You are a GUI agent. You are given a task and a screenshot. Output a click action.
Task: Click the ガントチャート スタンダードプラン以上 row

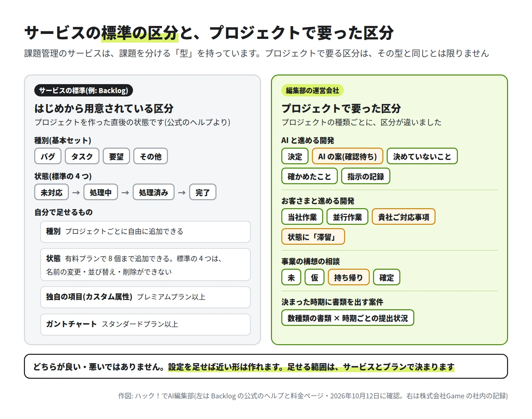[x=145, y=325]
